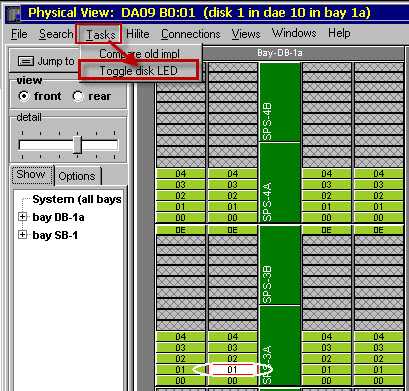Select disk 00 in rightmost column beside SPS-3A

point(378,381)
